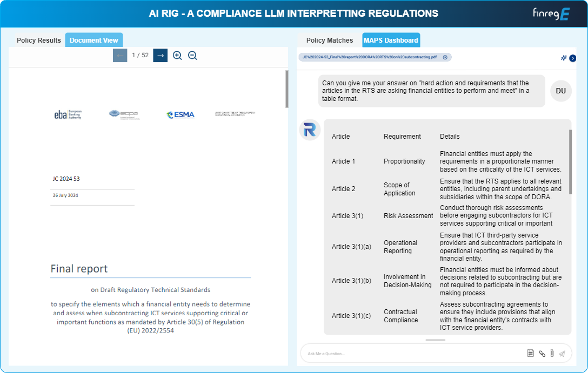The image size is (588, 373).
Task: Click the document view vertical scrollbar
Action: click(x=287, y=89)
